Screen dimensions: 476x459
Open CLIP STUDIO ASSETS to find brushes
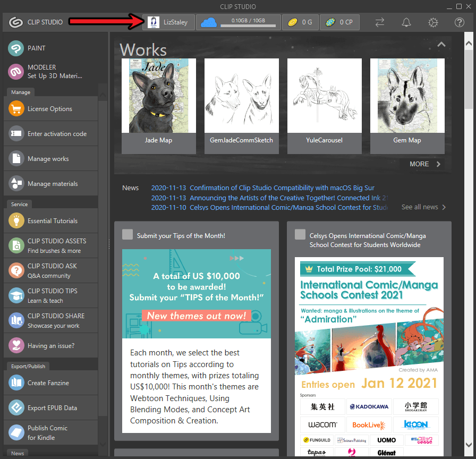tap(50, 245)
